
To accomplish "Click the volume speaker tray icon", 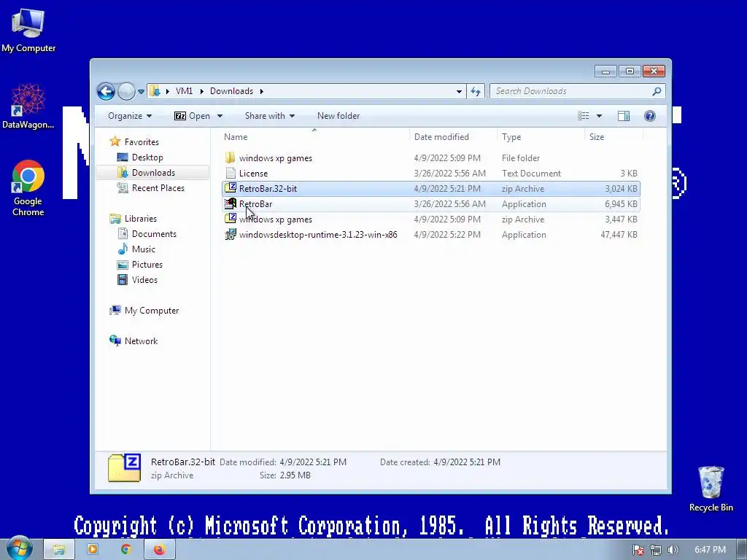I will pos(673,550).
